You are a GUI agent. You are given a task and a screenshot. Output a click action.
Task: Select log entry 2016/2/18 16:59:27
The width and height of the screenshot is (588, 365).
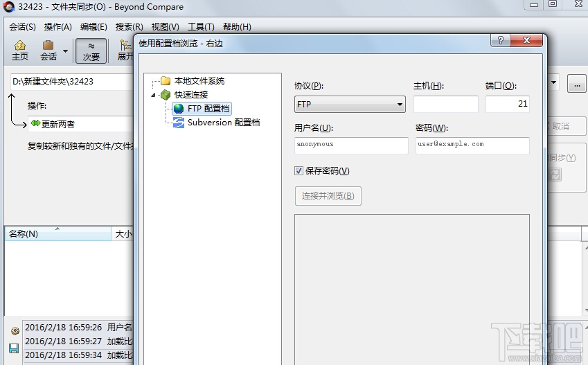pyautogui.click(x=78, y=341)
